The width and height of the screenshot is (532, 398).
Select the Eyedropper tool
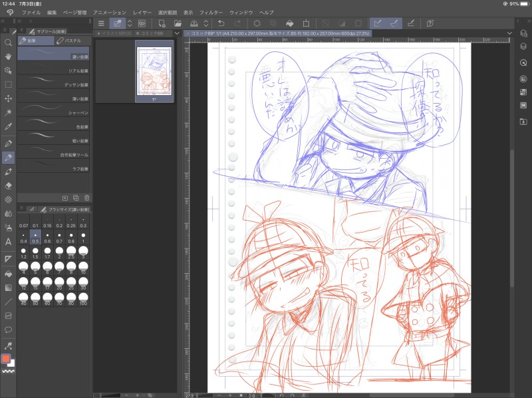pos(8,126)
